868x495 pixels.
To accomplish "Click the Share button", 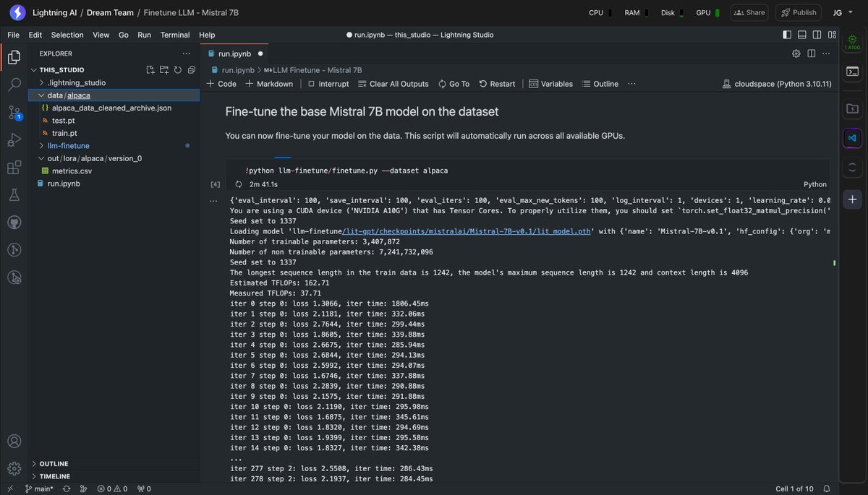I will 749,12.
